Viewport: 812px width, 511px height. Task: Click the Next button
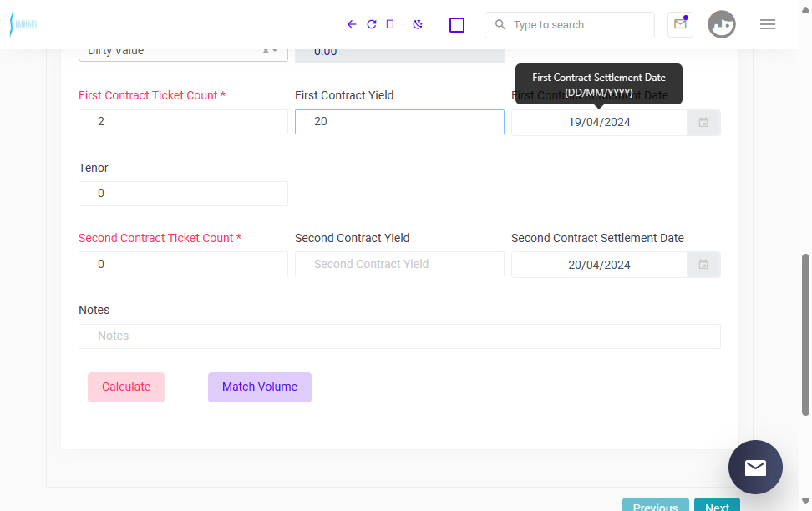point(717,504)
